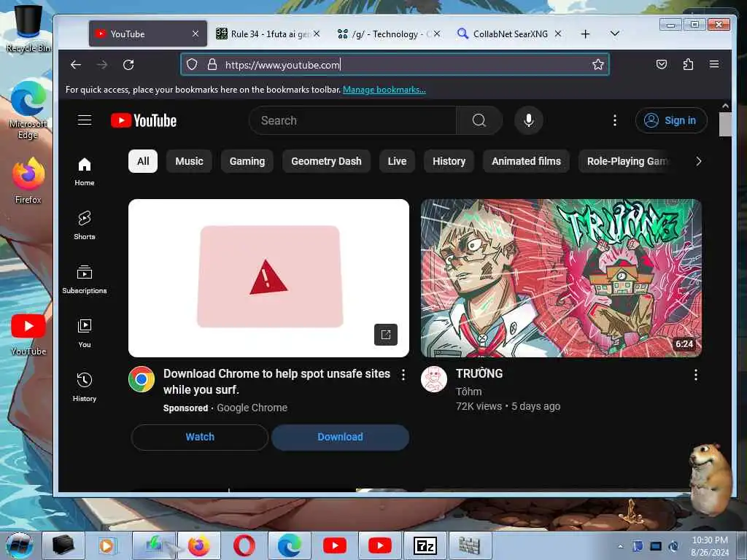Click the page vertical scrollbar thumb
Image resolution: width=747 pixels, height=560 pixels.
(x=724, y=124)
